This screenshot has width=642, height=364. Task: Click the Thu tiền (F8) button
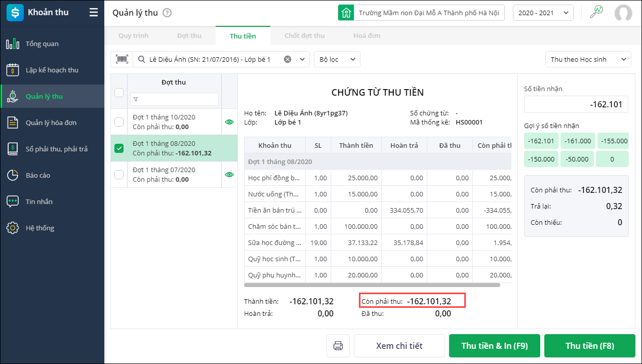589,346
